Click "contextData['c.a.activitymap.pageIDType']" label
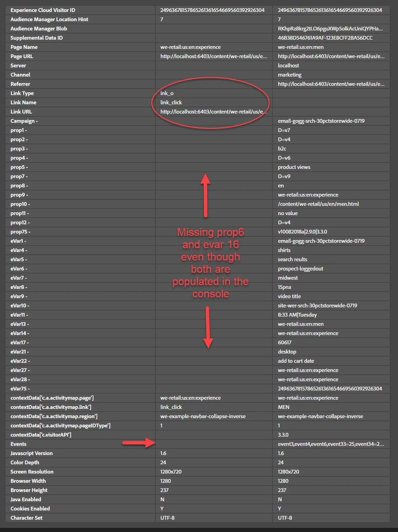Screen dimensions: 398x532 tap(60, 426)
